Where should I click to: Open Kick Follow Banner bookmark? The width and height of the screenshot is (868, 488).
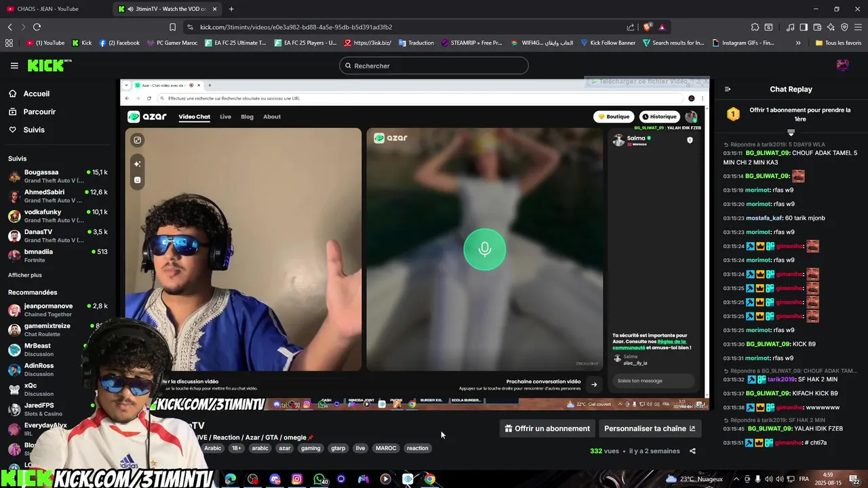click(x=608, y=43)
